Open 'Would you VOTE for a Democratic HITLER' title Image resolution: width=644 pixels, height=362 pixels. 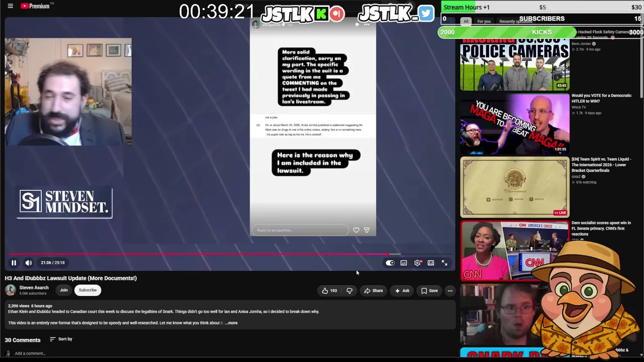(601, 98)
